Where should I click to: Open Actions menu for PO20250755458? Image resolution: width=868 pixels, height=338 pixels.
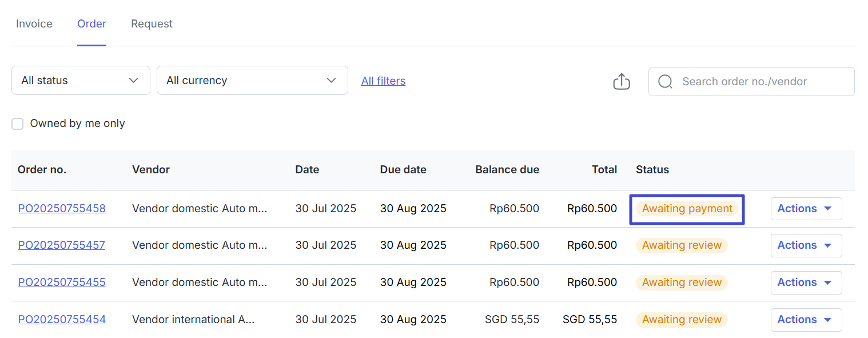click(806, 209)
